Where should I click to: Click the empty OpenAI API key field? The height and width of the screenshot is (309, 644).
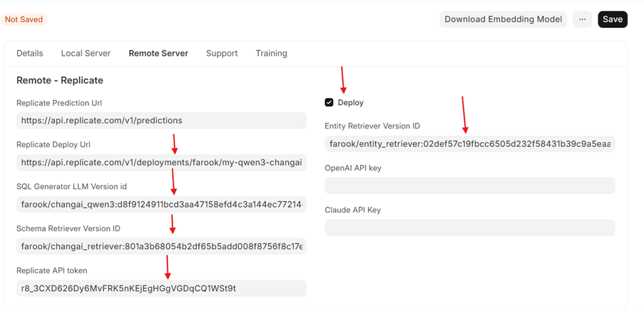pos(469,186)
